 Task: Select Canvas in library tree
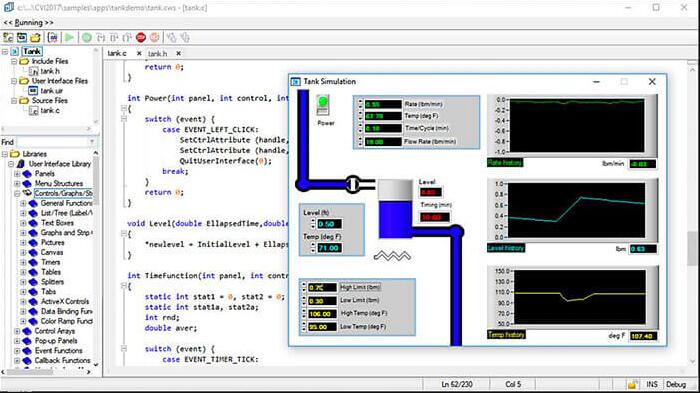pos(52,252)
